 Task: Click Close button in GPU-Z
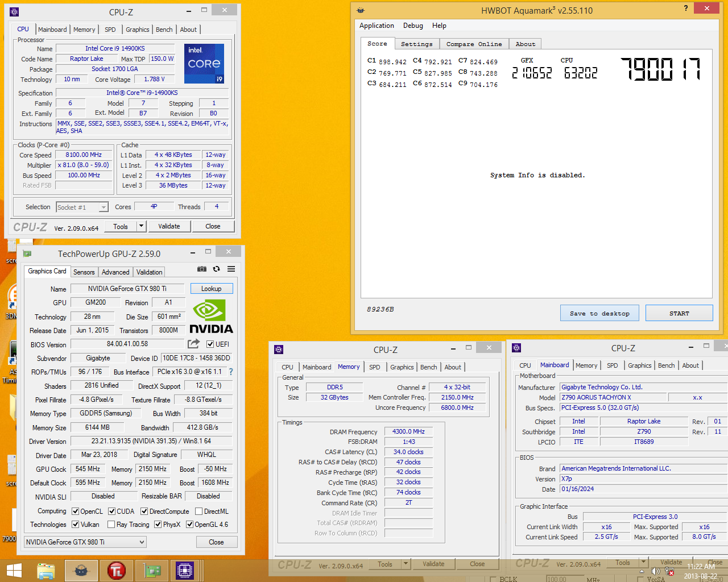(x=216, y=542)
